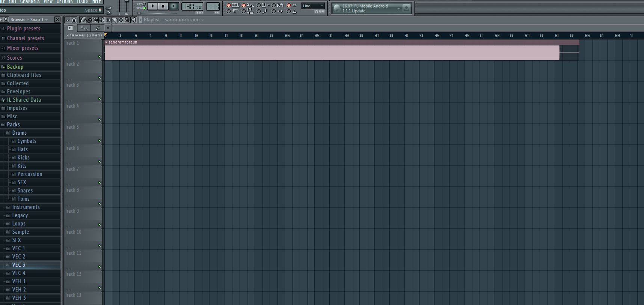Close the Browser panel with X button

tap(57, 20)
